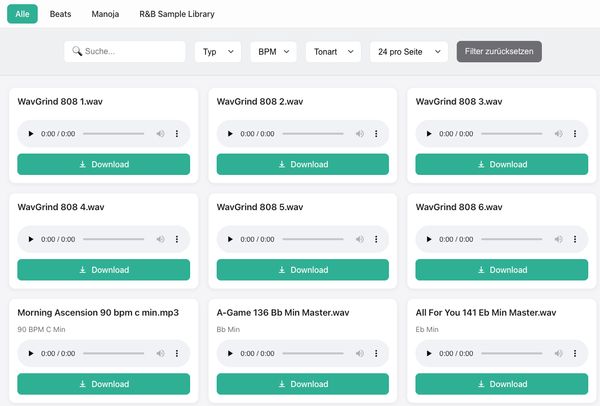Expand the Tonart key dropdown
600x406 pixels.
[333, 52]
